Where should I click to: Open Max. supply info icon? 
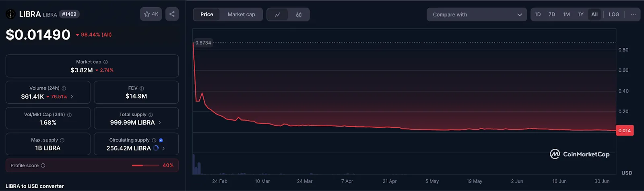62,140
